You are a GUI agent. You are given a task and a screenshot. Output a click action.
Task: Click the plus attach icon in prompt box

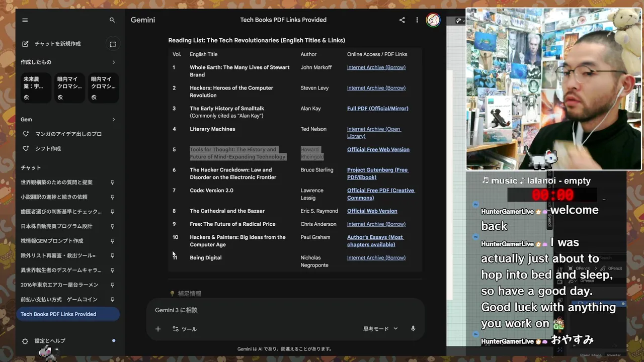coord(158,329)
